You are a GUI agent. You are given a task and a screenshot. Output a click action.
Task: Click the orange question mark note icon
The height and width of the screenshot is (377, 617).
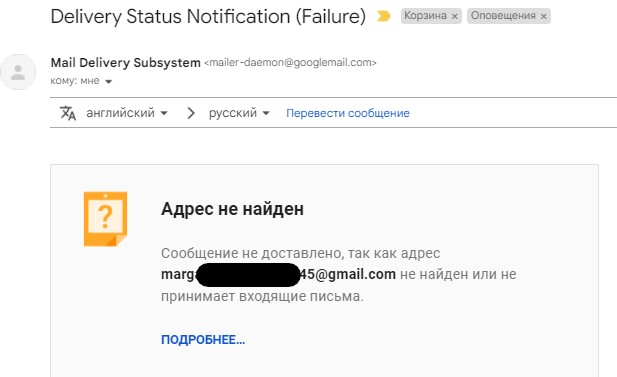click(x=105, y=219)
